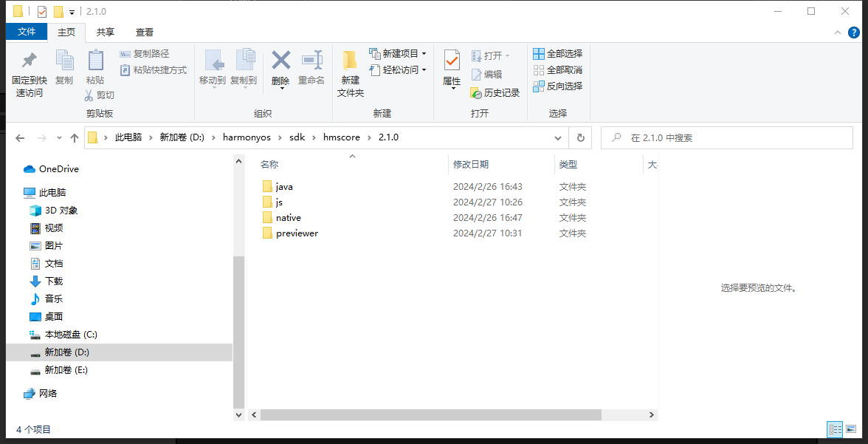Screen dimensions: 868x444
Task: Open the recent locations dropdown
Action: [x=59, y=138]
